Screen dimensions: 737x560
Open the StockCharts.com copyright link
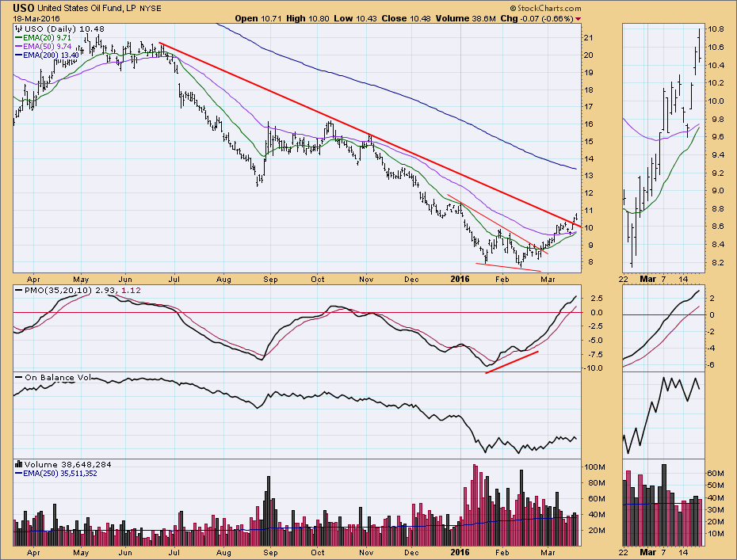(545, 9)
